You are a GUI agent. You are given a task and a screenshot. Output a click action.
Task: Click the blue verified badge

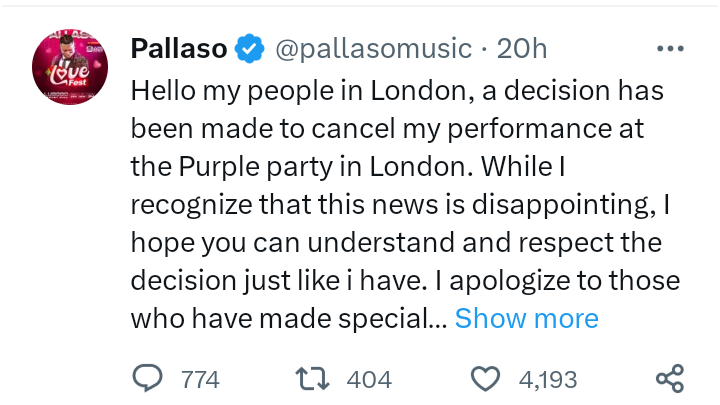click(x=249, y=48)
